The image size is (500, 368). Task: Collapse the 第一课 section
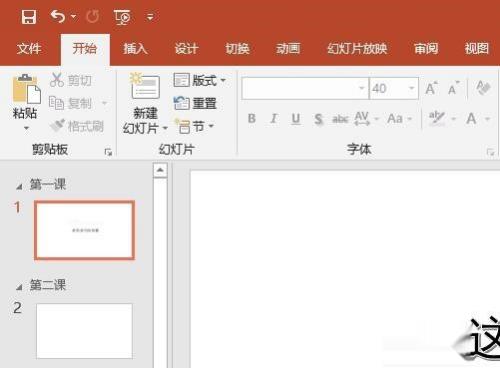pyautogui.click(x=19, y=187)
